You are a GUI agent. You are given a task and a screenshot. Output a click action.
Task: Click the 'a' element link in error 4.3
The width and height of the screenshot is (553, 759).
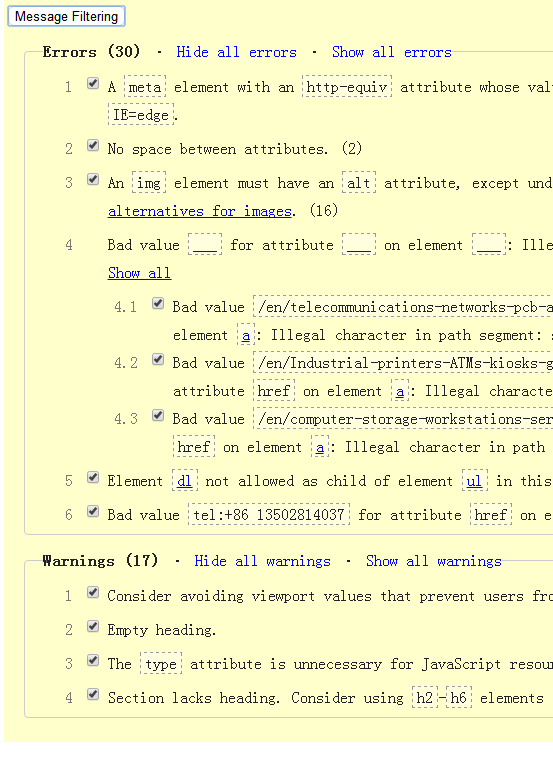coord(320,447)
